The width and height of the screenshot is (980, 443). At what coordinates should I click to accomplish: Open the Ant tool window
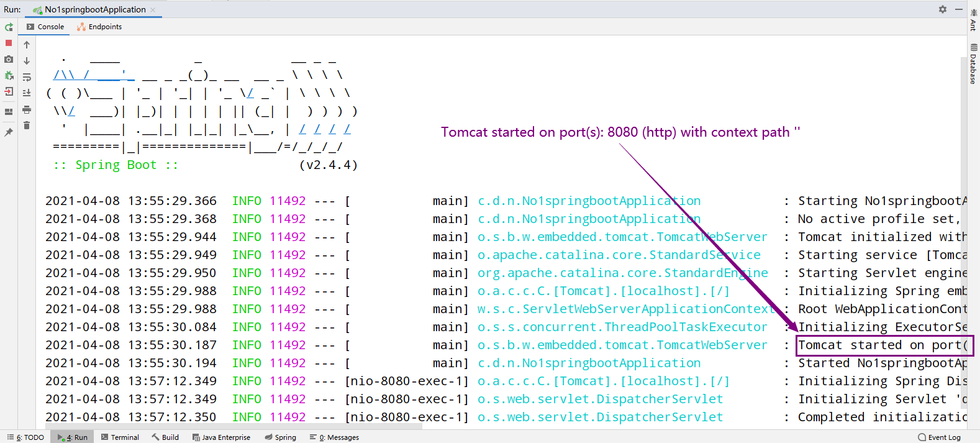click(973, 20)
